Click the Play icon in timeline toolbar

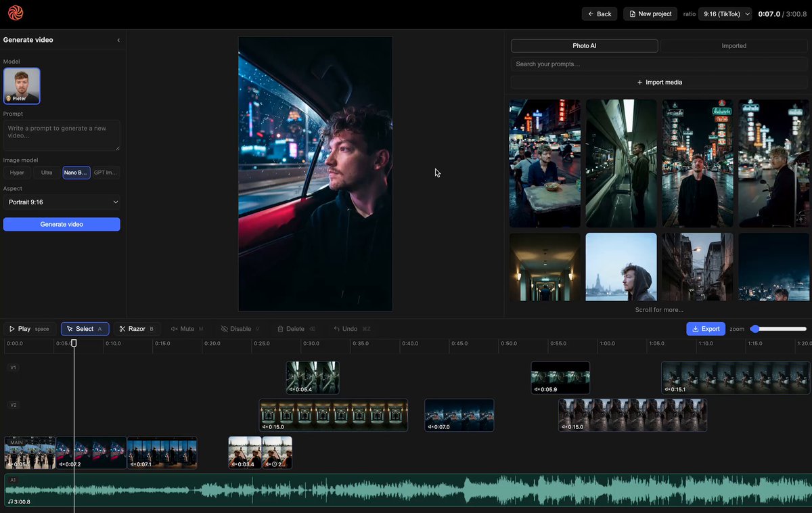12,329
